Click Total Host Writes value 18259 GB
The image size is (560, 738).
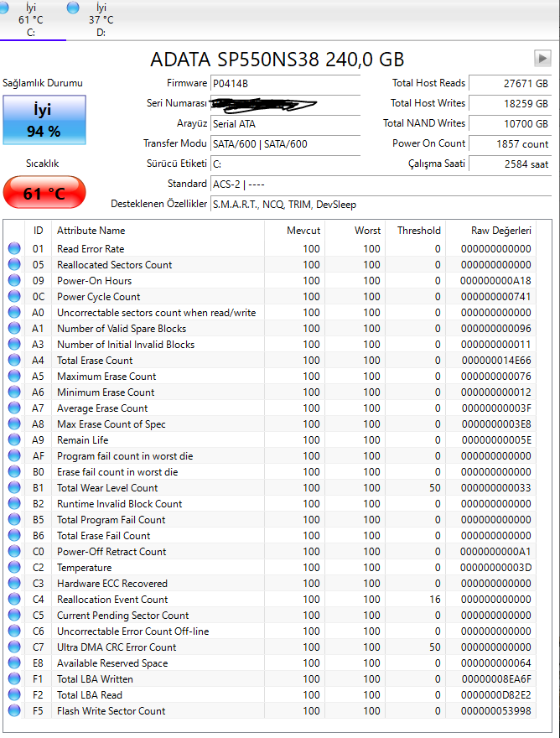(510, 103)
